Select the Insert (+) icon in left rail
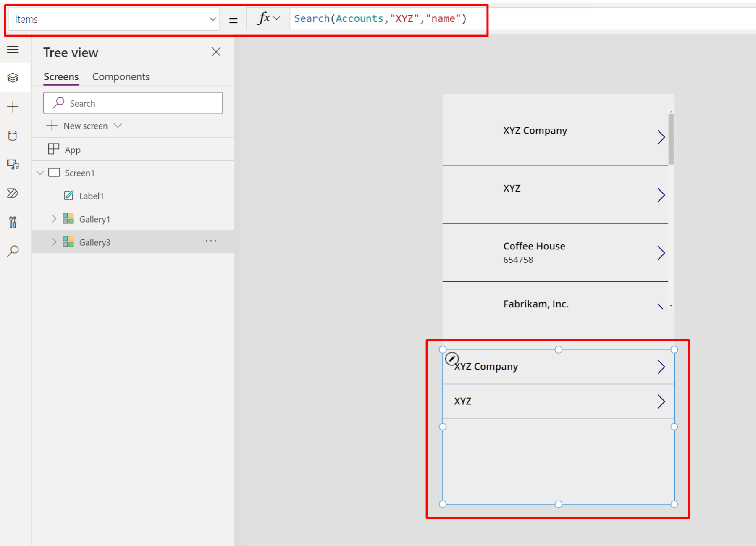Image resolution: width=756 pixels, height=546 pixels. coord(13,106)
